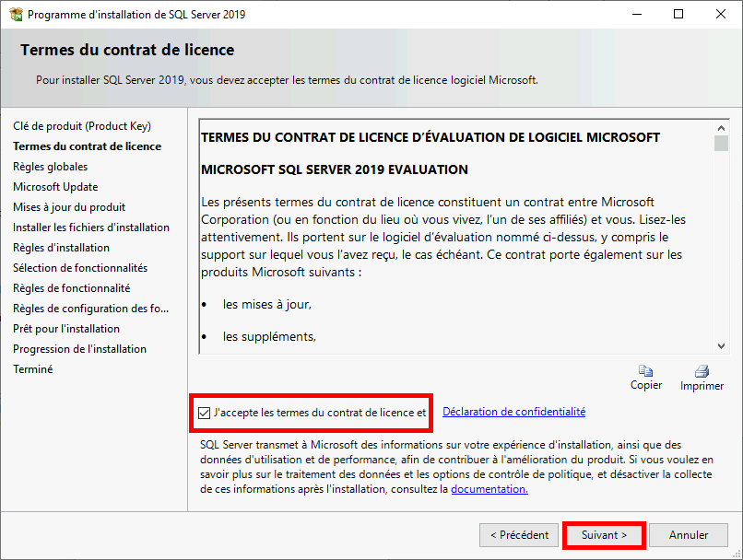Open the "Déclaration de confidentialité" link
The width and height of the screenshot is (743, 560).
tap(513, 412)
